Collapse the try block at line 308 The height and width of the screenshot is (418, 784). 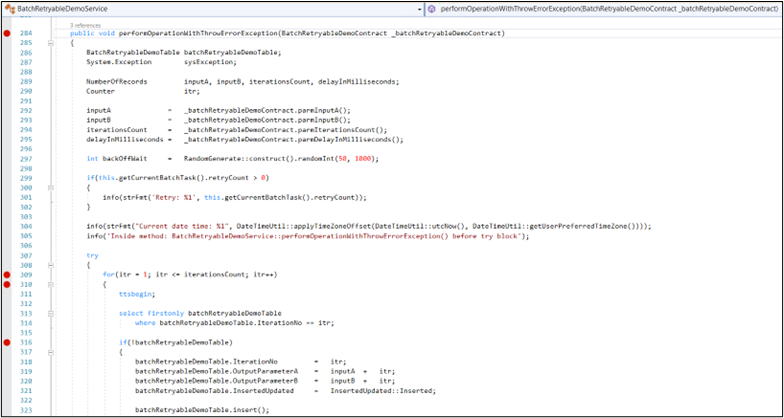[50, 266]
